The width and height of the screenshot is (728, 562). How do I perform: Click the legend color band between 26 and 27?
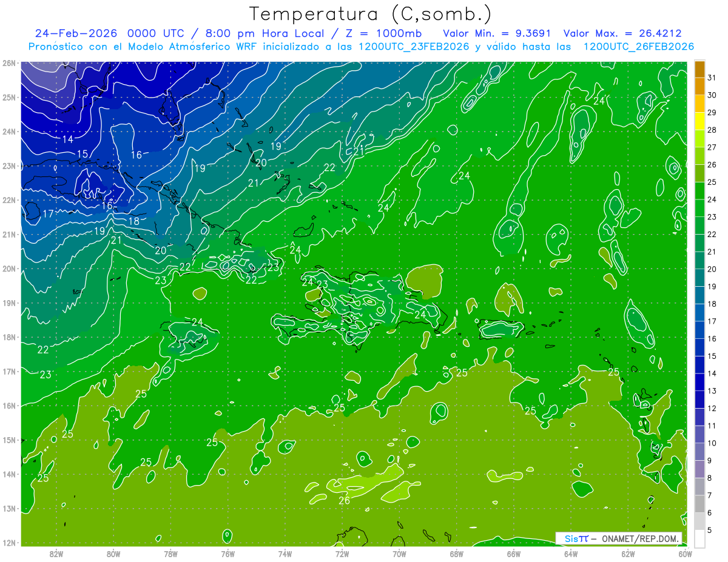[699, 156]
